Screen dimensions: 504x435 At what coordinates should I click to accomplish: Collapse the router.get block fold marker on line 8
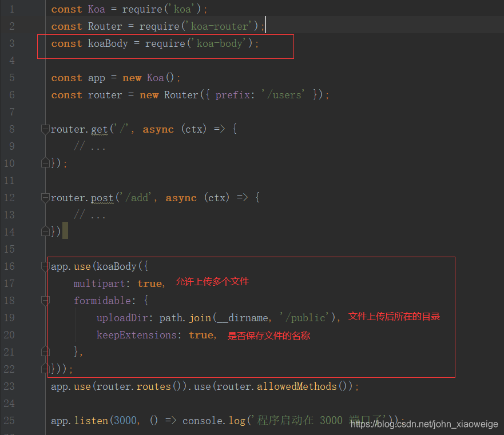coord(45,130)
